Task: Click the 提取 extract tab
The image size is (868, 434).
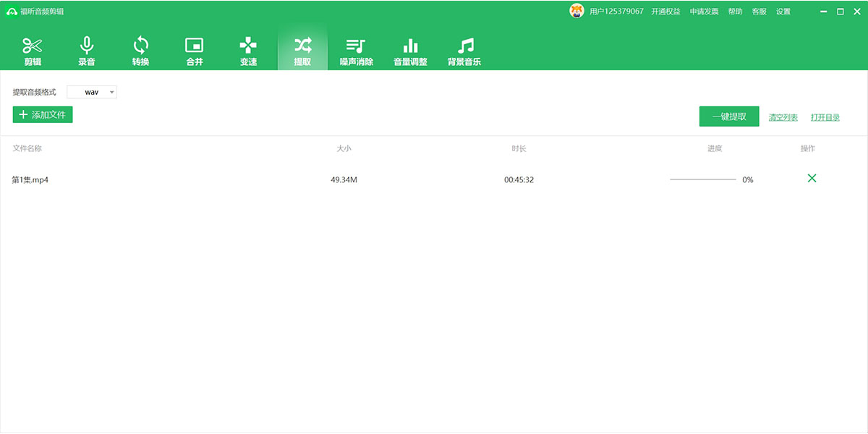Action: click(x=302, y=51)
